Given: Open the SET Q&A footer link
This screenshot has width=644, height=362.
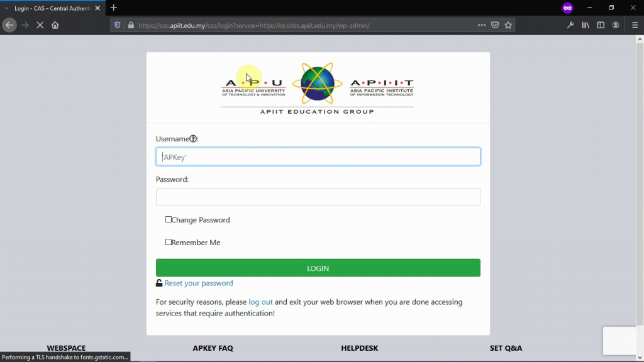Looking at the screenshot, I should 506,348.
